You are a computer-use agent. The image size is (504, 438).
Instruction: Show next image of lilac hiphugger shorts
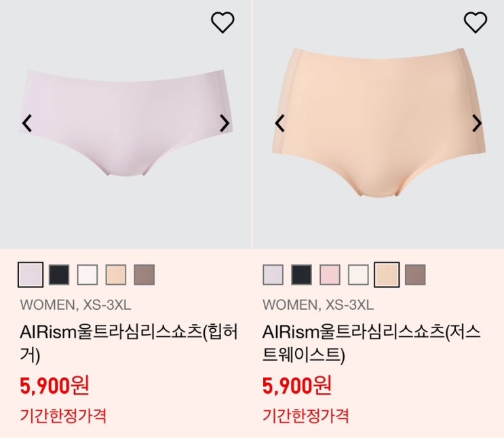point(225,123)
